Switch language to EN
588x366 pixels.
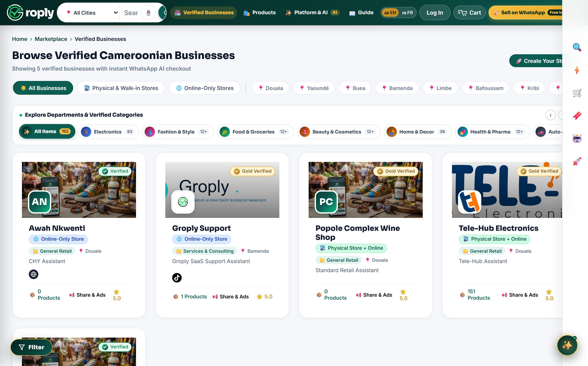[390, 12]
